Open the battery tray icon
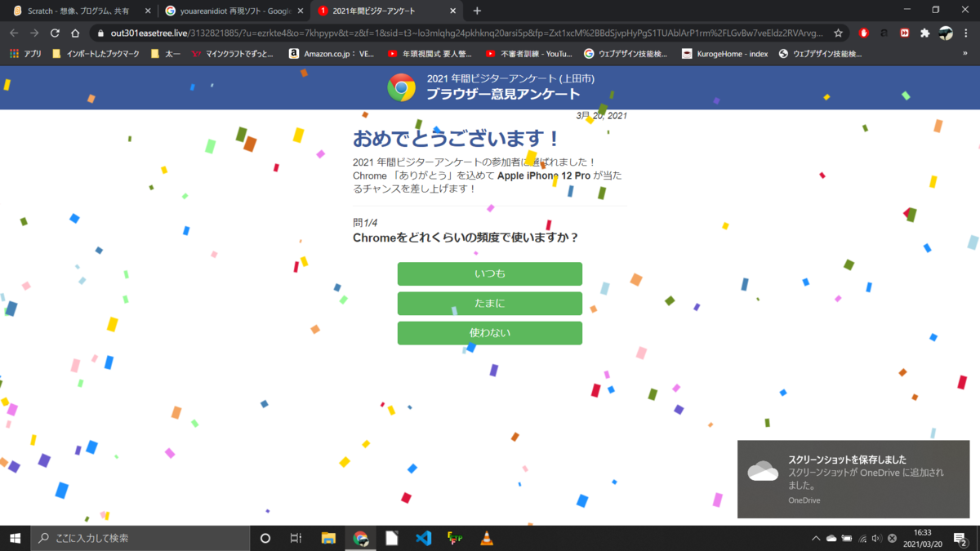The width and height of the screenshot is (980, 551). point(847,539)
